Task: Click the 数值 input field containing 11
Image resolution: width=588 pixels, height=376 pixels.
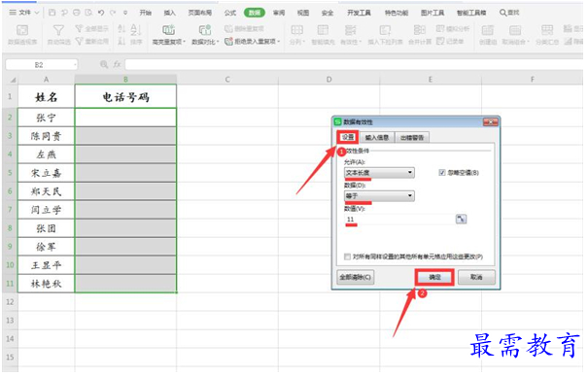Action: [x=399, y=220]
